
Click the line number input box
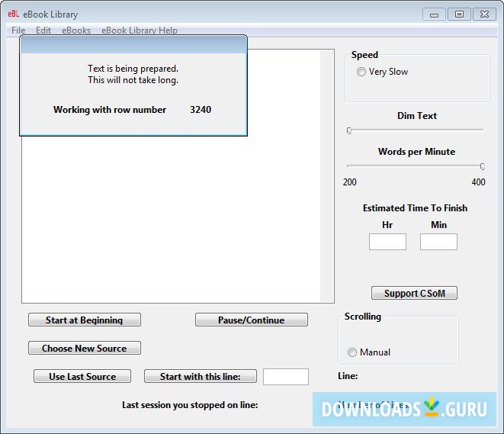tap(286, 377)
